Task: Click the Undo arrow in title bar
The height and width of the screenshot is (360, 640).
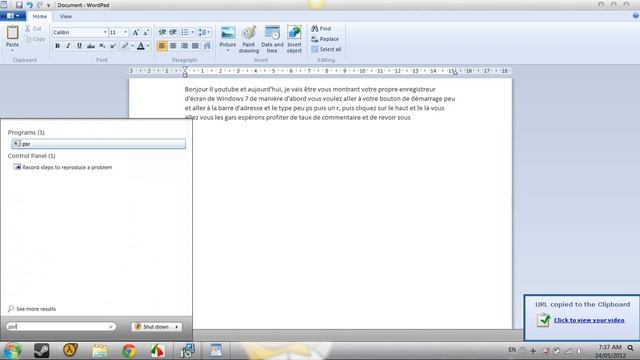Action: tap(29, 5)
